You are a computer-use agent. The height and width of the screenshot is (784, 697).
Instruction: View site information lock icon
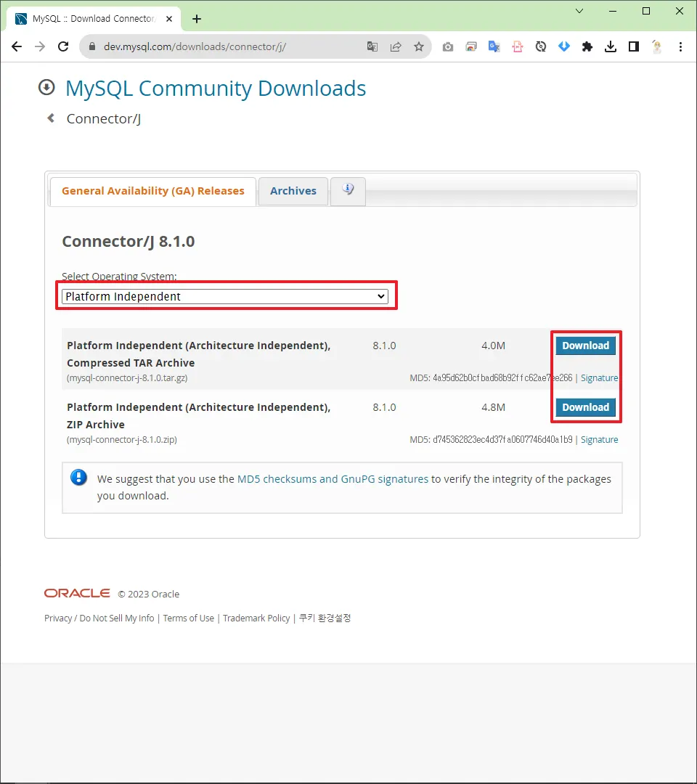point(92,46)
